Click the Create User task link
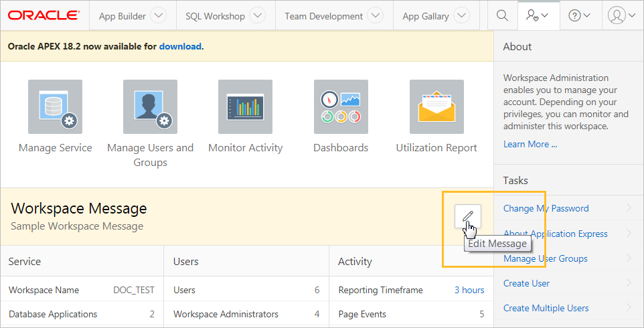This screenshot has height=328, width=644. [526, 283]
